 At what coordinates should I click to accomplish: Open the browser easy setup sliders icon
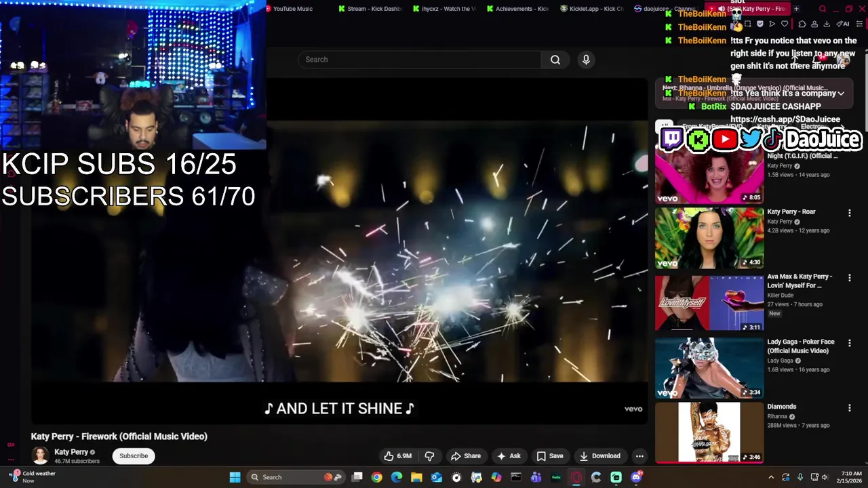pos(859,24)
